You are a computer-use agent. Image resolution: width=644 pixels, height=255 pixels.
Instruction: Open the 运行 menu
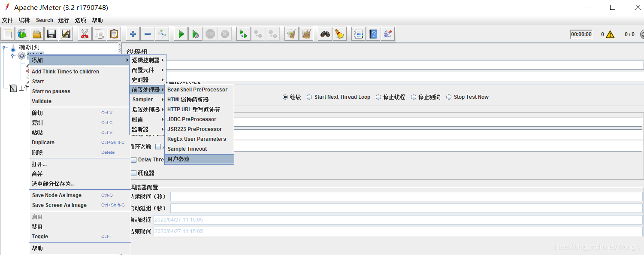pos(63,20)
